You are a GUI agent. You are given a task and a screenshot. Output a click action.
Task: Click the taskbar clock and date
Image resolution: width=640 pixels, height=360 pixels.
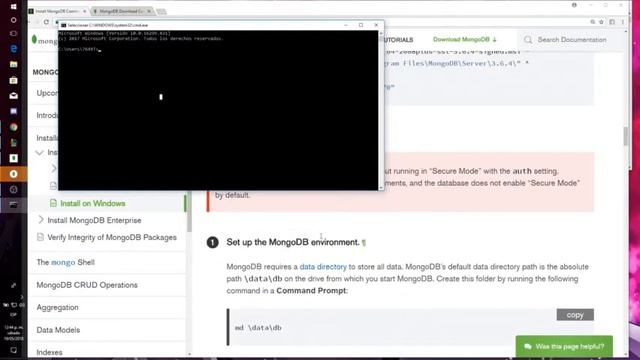tap(13, 333)
